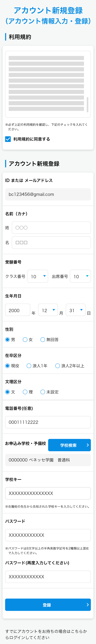Viewport: 96px width, 644px height.
Task: Expand the birth day dropdown
Action: tap(76, 310)
